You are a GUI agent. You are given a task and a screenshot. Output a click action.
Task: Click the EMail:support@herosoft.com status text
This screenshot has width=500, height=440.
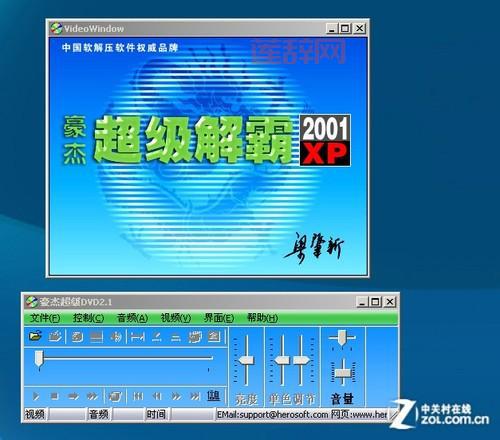pos(273,414)
